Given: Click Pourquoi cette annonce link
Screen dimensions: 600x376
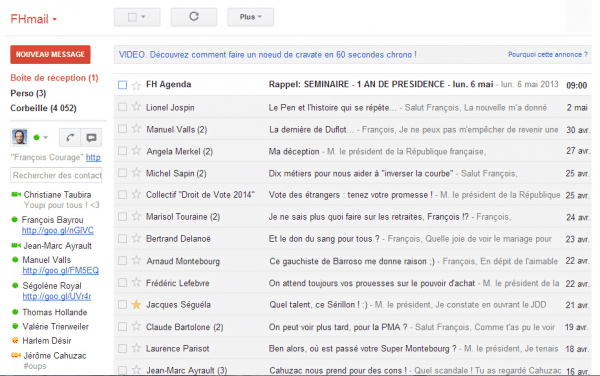Looking at the screenshot, I should pos(548,54).
